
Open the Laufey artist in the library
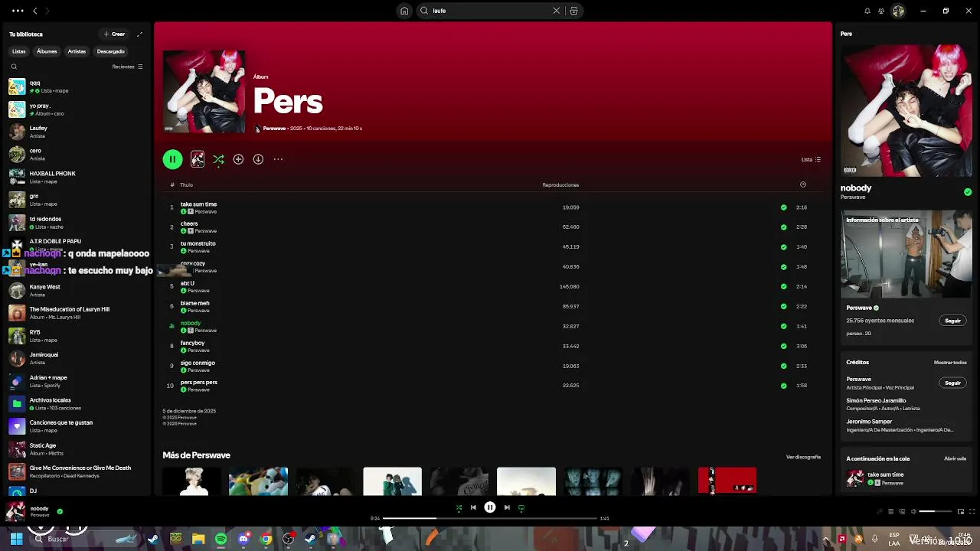[77, 132]
